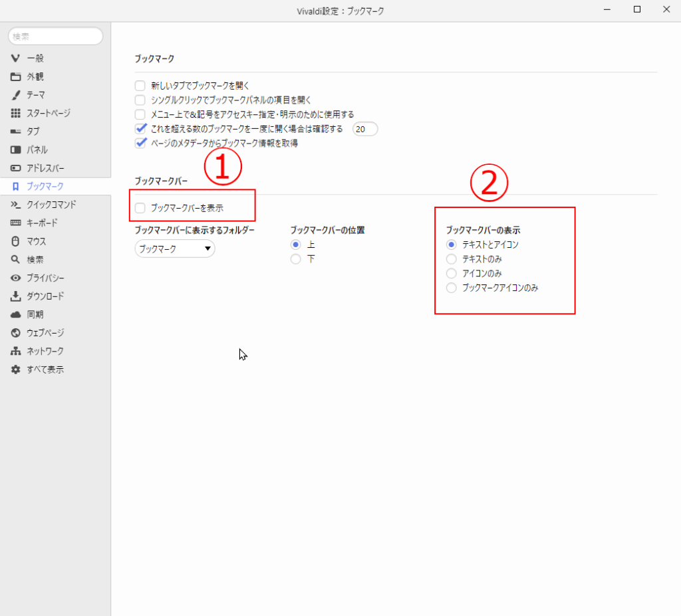
Task: Click the ブックマーク bookmark icon in sidebar
Action: pyautogui.click(x=16, y=187)
